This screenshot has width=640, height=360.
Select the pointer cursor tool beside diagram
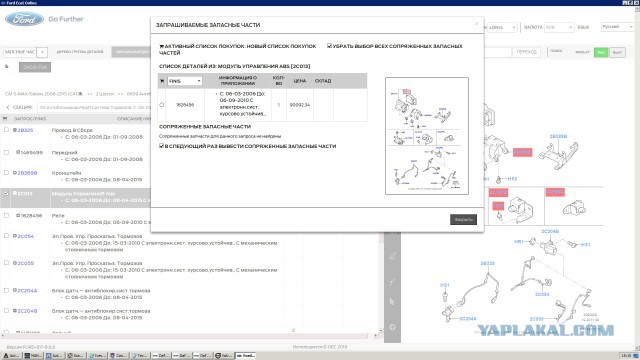point(392,302)
